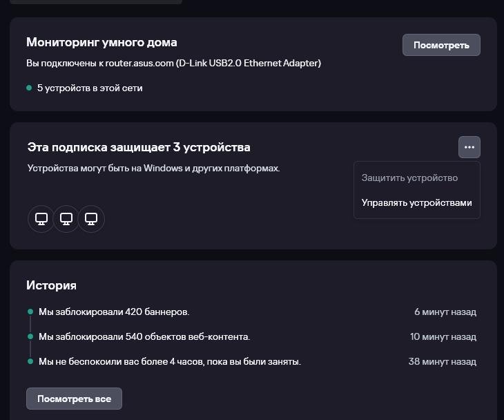Open full history with 'Посмотреть все'

[75, 399]
